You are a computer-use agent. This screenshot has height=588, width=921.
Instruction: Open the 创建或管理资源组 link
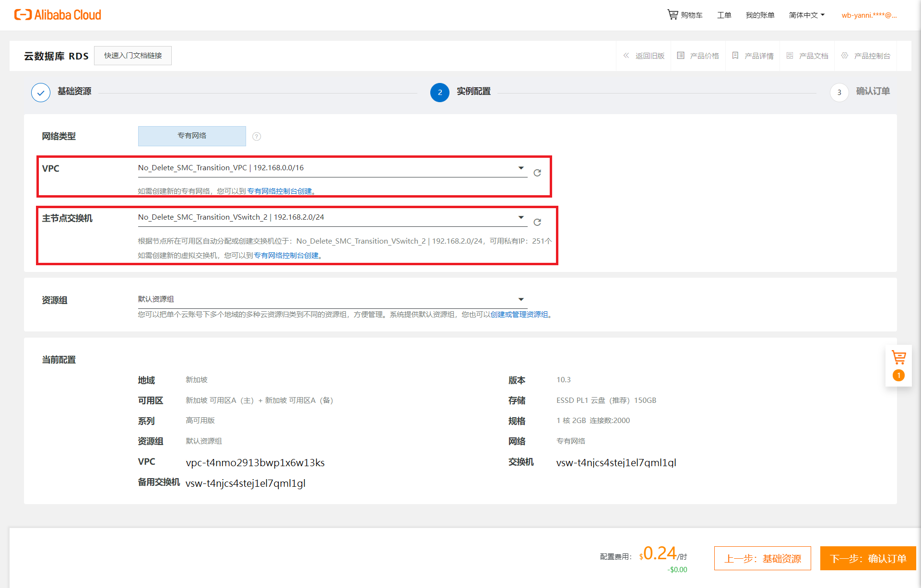[519, 315]
